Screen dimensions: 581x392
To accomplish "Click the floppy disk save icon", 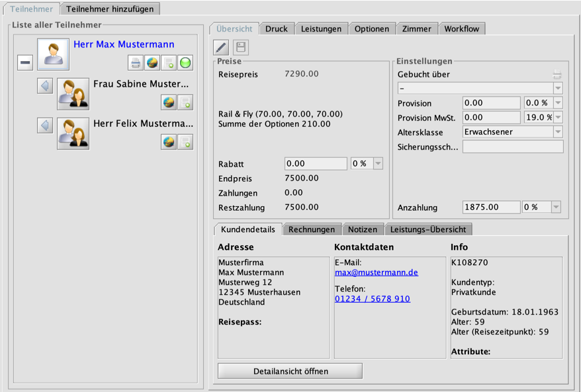I will [241, 47].
